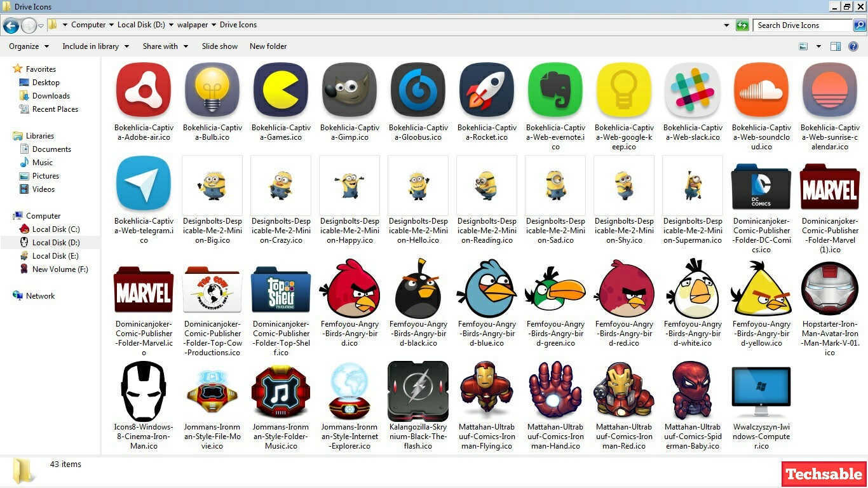Open the change view options dropdown arrow
The height and width of the screenshot is (488, 868).
point(818,46)
